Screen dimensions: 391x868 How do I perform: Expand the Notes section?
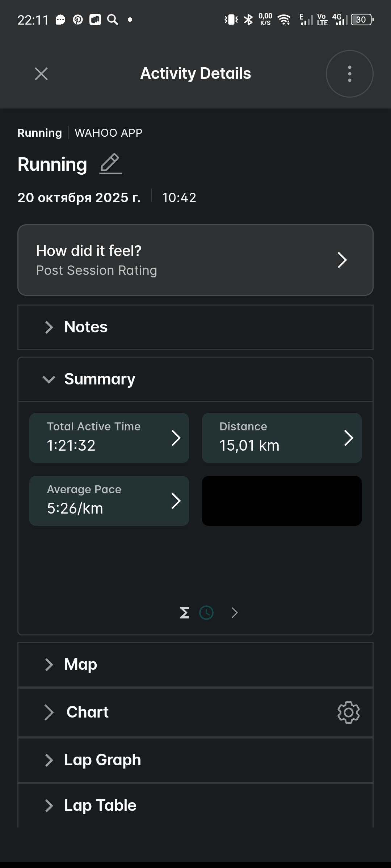195,327
